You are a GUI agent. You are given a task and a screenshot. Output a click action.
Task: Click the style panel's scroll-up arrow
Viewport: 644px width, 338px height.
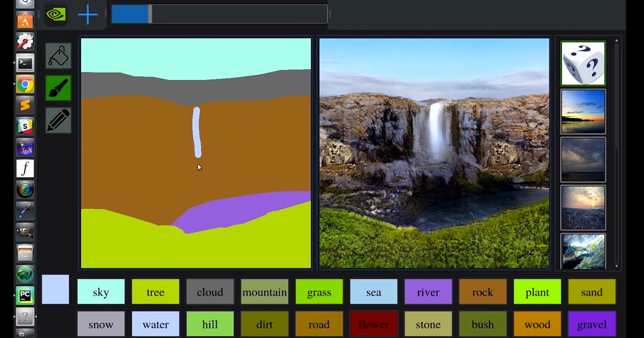point(616,40)
